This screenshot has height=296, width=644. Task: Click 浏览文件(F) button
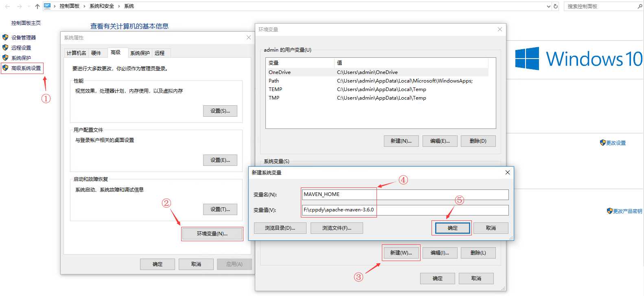(337, 228)
